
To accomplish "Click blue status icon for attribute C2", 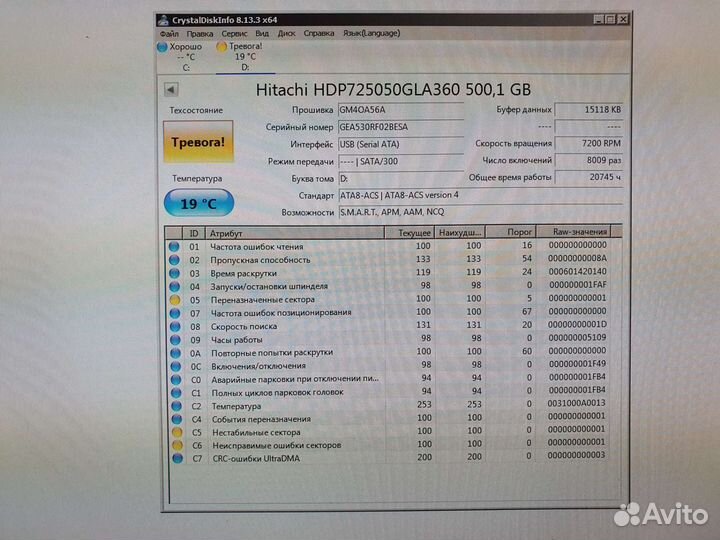I will pos(176,406).
